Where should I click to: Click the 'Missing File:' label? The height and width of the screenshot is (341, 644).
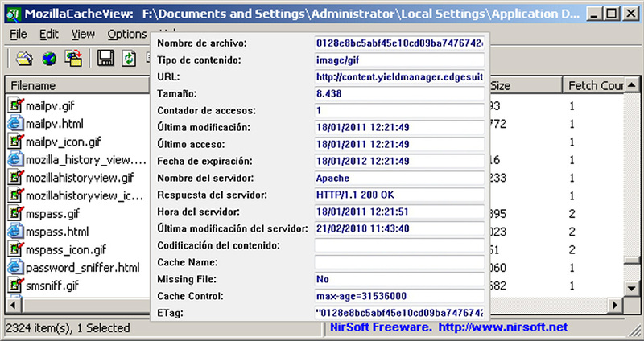pyautogui.click(x=187, y=279)
